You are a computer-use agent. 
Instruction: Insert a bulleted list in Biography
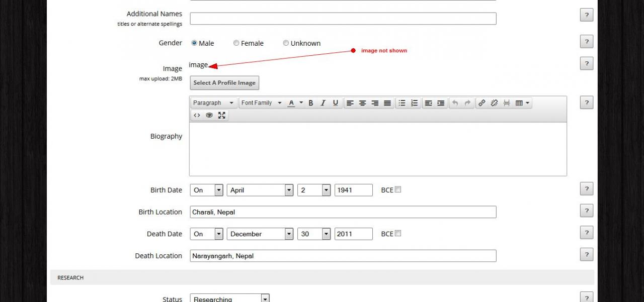coord(402,103)
